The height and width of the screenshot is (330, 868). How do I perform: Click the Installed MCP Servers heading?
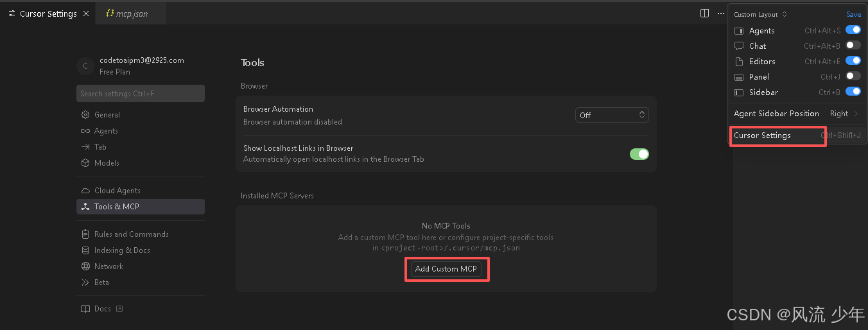[x=277, y=196]
